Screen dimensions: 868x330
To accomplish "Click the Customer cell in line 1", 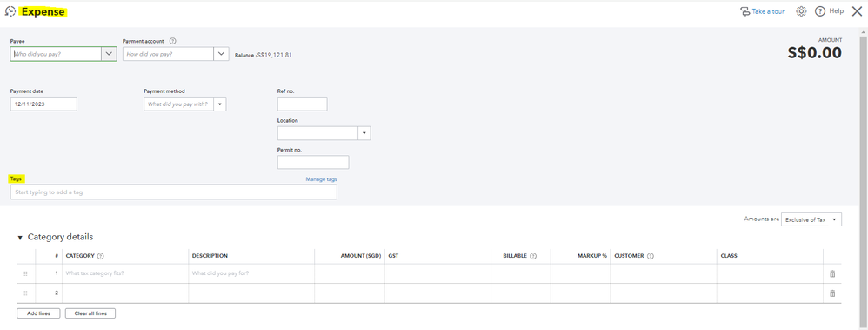I will [664, 273].
